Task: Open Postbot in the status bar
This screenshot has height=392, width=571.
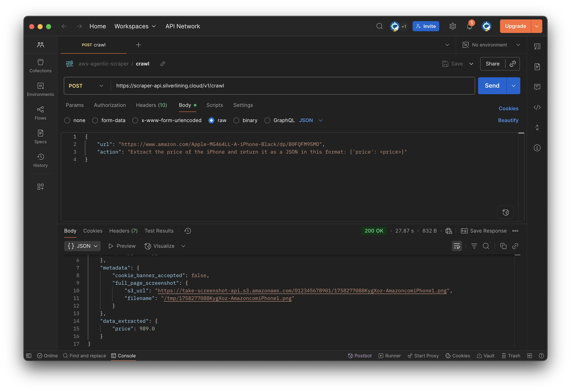Action: point(360,356)
